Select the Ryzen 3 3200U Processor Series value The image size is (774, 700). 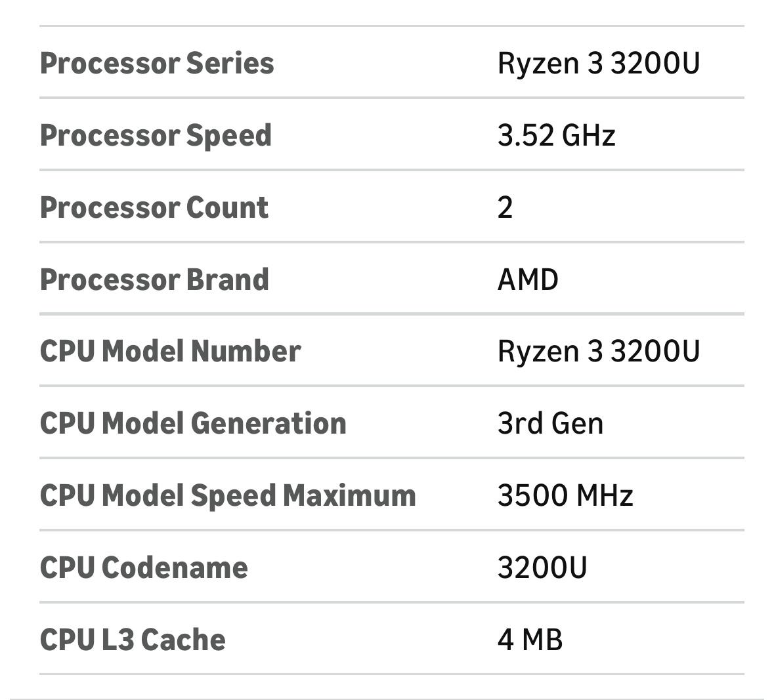coord(598,64)
